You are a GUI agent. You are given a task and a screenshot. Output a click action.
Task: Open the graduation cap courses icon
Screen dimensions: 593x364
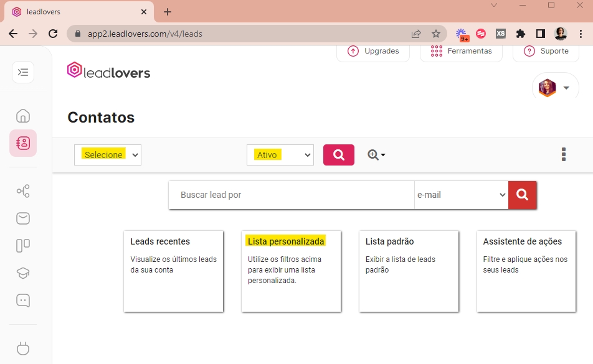23,273
